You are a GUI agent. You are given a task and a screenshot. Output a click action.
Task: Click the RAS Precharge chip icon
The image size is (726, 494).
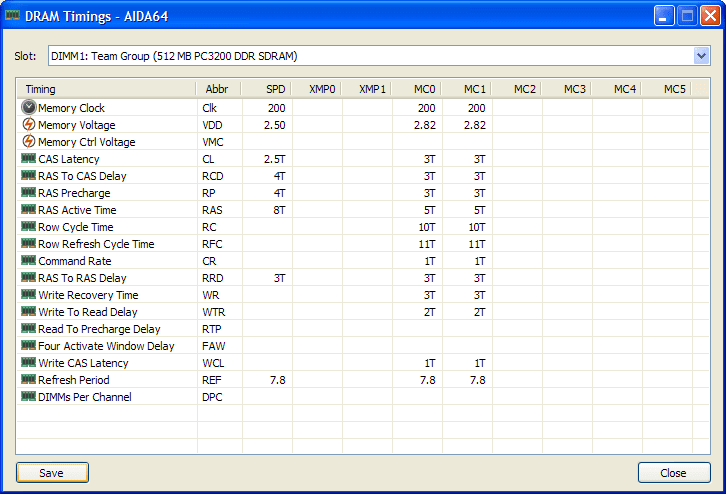[28, 193]
